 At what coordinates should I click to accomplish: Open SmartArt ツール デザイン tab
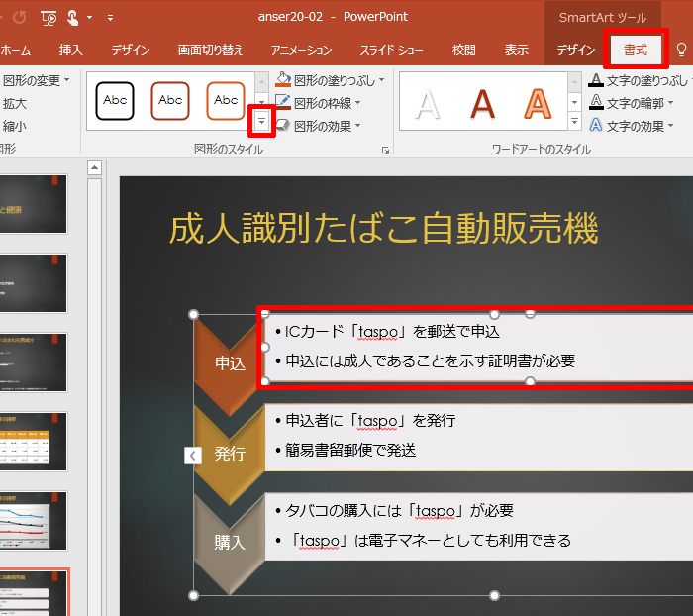click(576, 50)
